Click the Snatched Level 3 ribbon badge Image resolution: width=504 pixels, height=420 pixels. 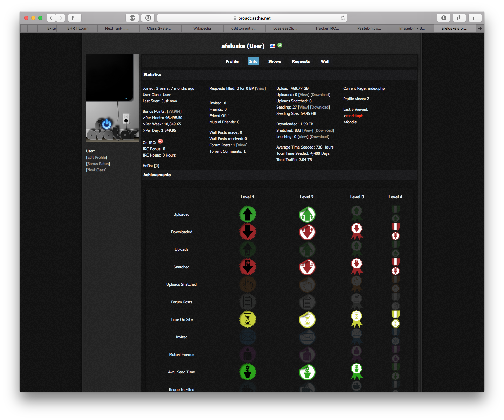pyautogui.click(x=357, y=267)
